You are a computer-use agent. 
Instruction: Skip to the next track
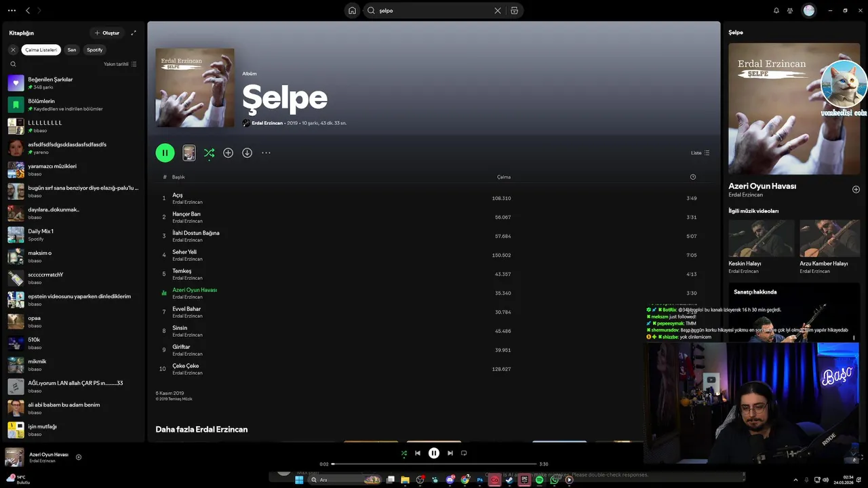tap(450, 453)
